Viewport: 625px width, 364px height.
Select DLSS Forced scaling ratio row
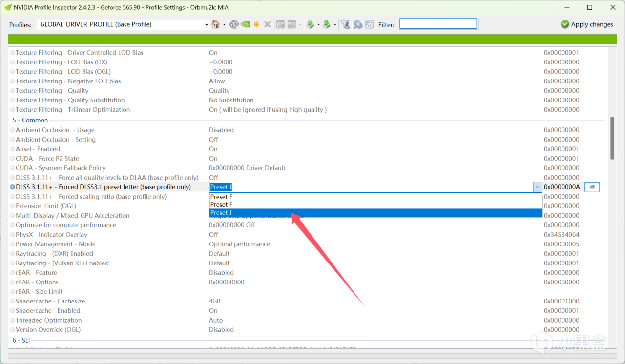(x=91, y=196)
